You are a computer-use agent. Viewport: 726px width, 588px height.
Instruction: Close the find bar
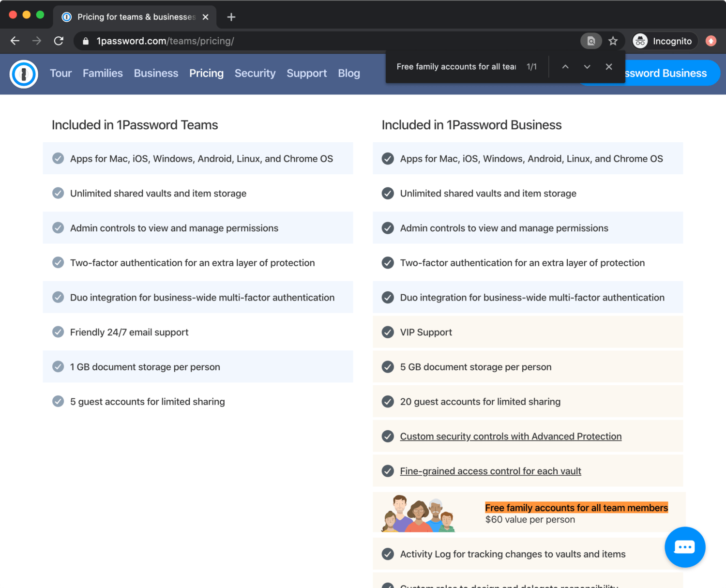[609, 67]
